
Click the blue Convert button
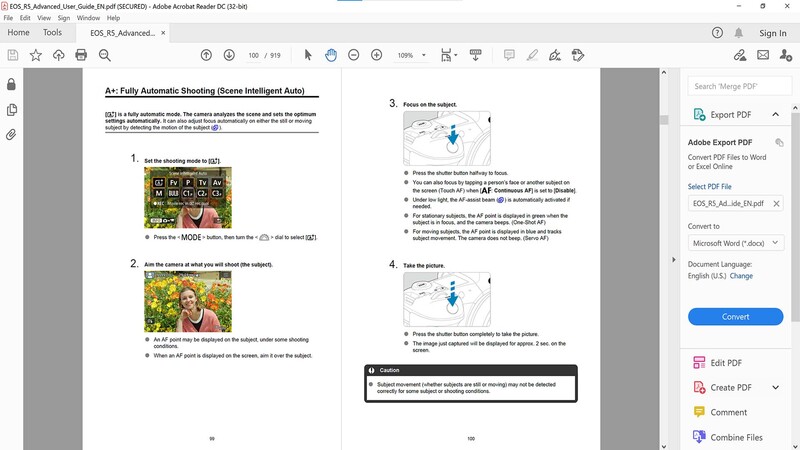[735, 316]
